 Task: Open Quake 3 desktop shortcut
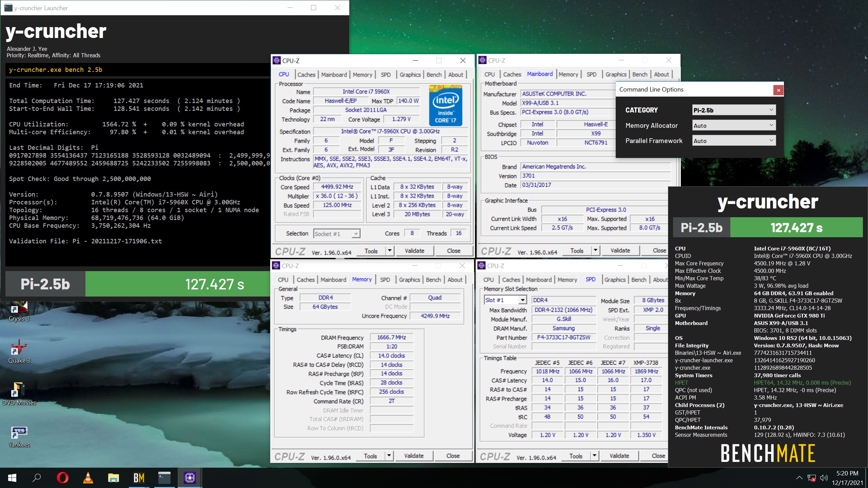click(19, 352)
